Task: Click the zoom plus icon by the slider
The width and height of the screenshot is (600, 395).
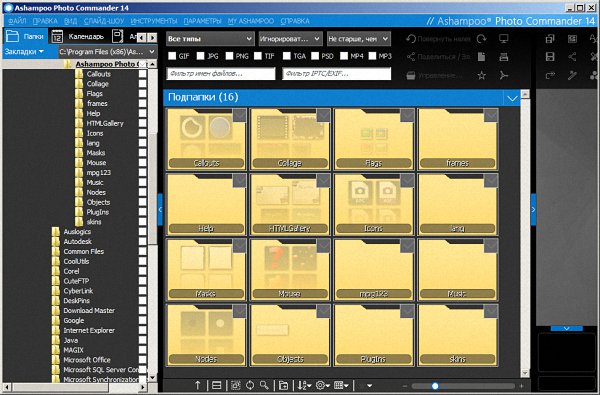Action: tap(521, 386)
